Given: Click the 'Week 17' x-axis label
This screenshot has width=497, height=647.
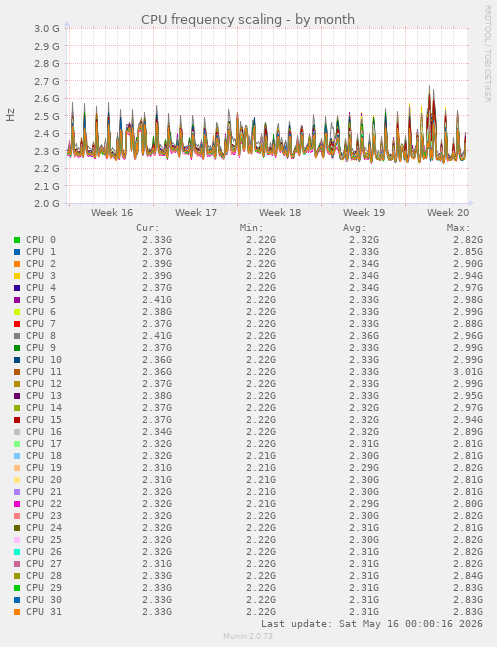Looking at the screenshot, I should (x=196, y=213).
